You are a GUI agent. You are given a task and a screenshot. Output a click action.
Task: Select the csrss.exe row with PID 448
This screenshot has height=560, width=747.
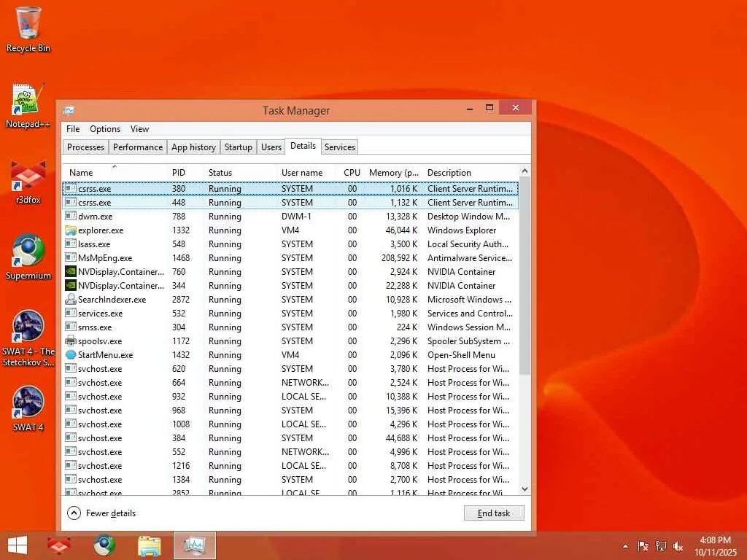click(290, 203)
